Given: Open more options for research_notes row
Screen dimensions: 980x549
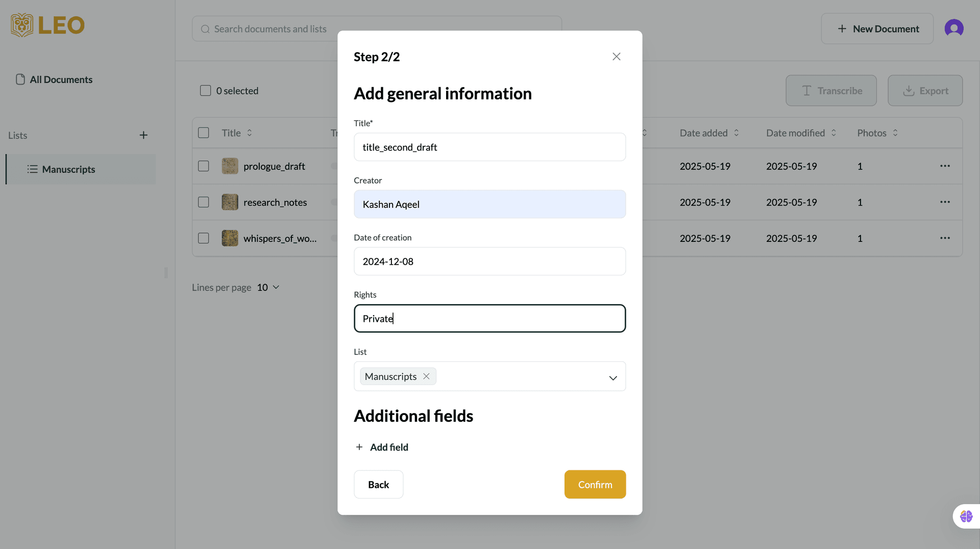Looking at the screenshot, I should coord(945,203).
